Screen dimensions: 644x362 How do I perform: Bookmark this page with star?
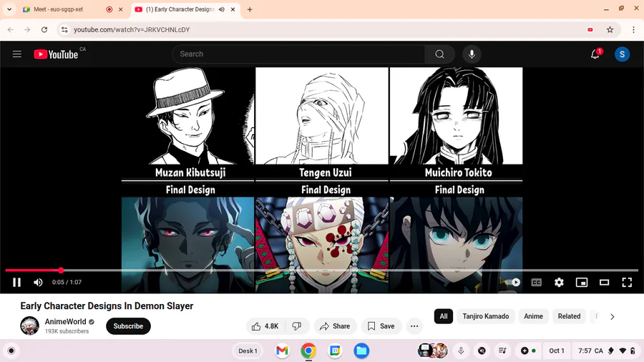(610, 29)
